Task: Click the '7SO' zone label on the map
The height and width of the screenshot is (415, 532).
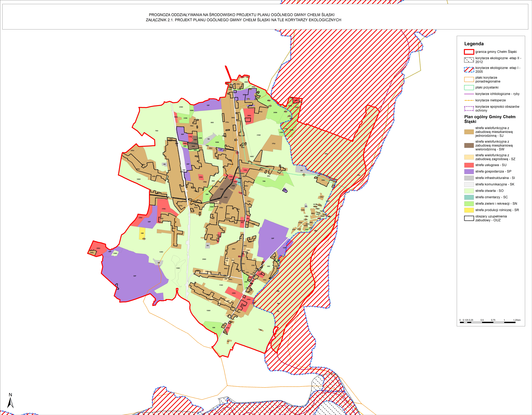Action: 157,131
